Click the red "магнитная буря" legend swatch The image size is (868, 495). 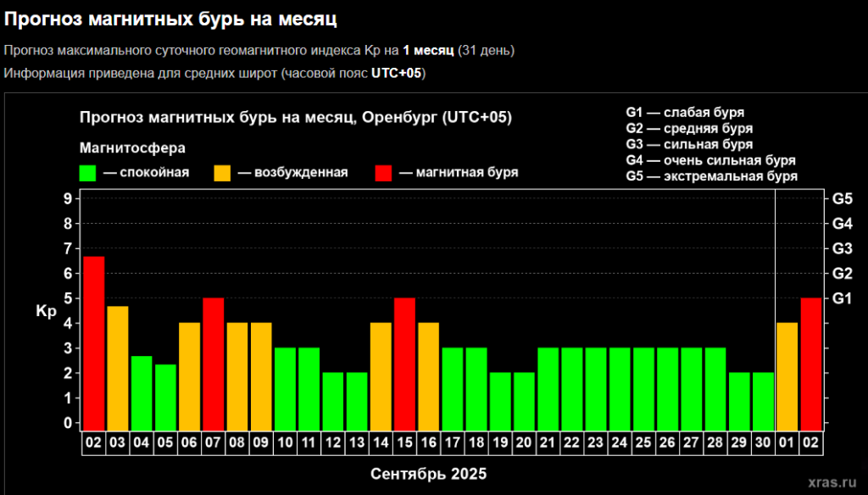tap(383, 173)
